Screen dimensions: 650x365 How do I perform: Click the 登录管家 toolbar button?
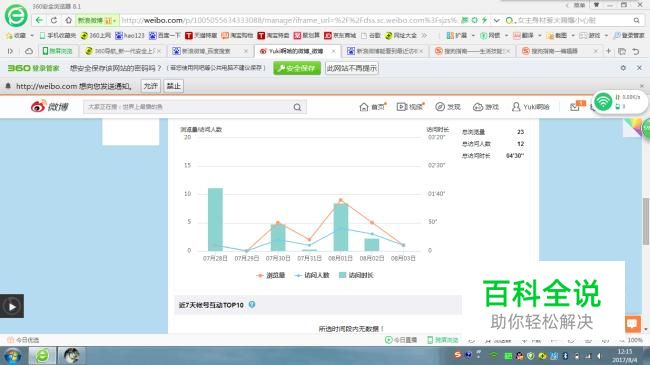pos(629,36)
